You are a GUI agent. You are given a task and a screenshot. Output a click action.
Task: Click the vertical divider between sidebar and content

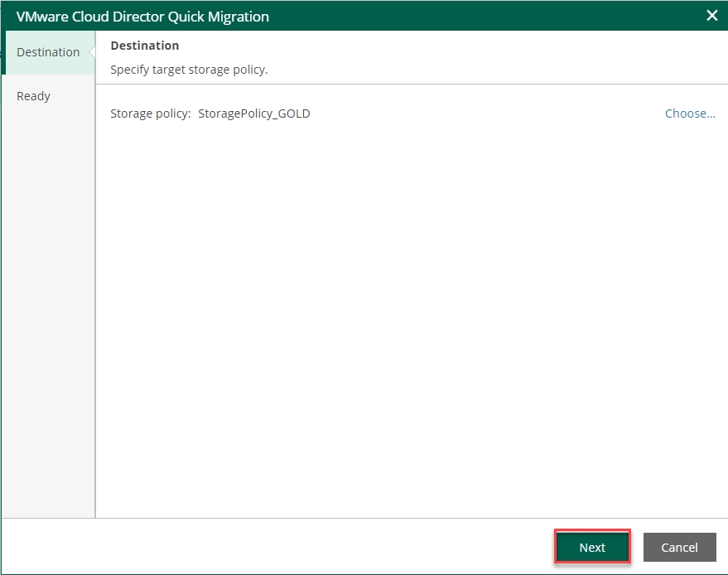(x=96, y=315)
